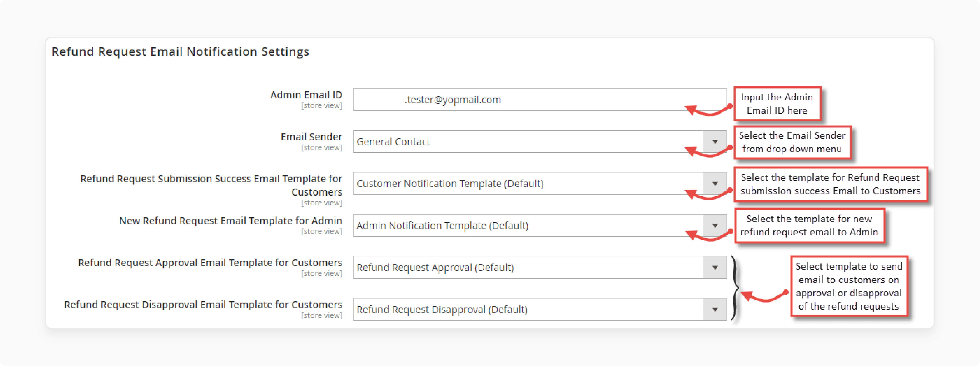Open the Email Sender dropdown
The image size is (980, 366).
[539, 142]
